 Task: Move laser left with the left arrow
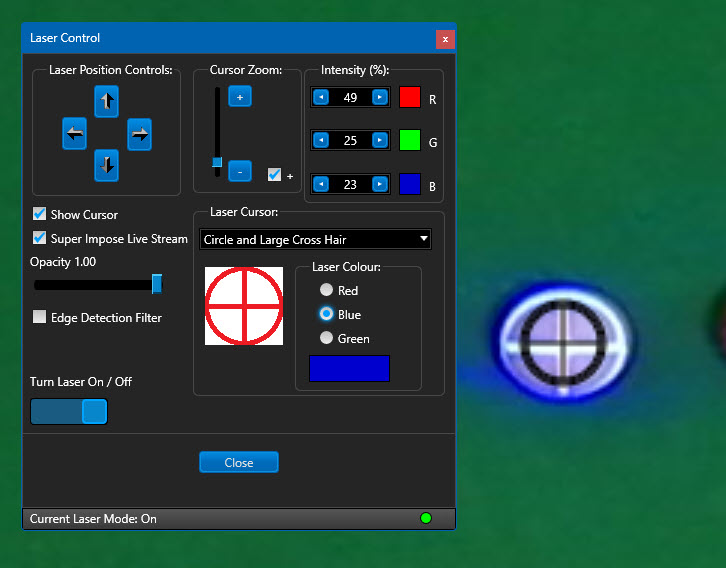coord(75,134)
